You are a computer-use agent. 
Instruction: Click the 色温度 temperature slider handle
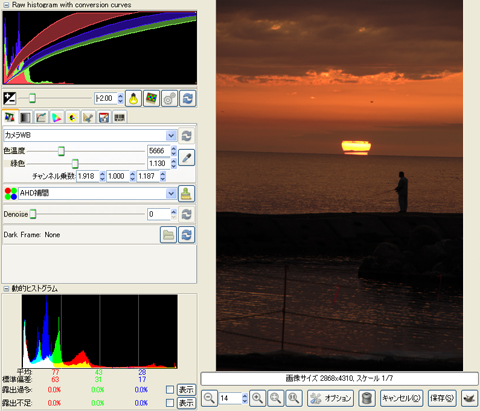[61, 151]
